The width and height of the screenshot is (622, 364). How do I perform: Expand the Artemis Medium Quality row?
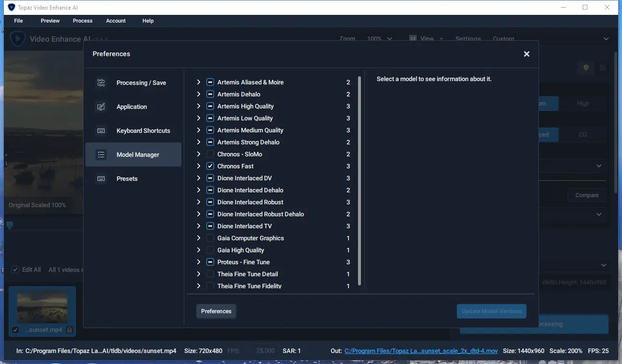[x=199, y=130]
